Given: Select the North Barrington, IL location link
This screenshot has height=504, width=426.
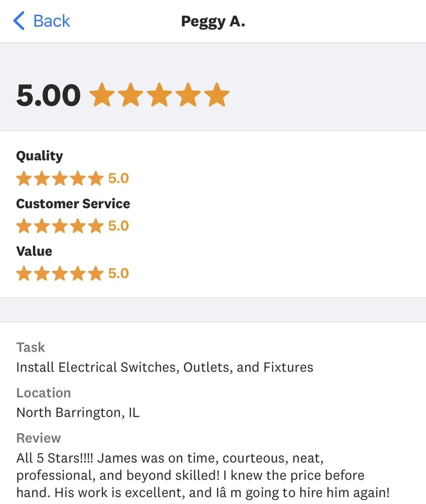Looking at the screenshot, I should 78,412.
